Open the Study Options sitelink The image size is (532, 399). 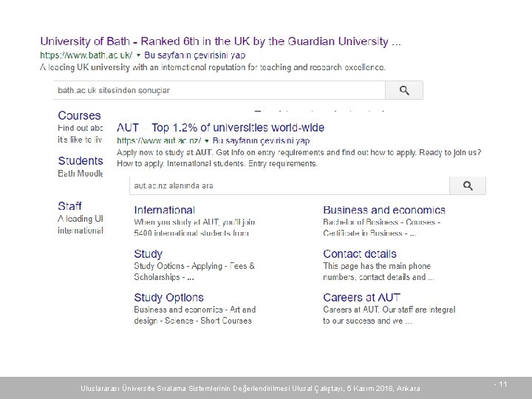click(x=168, y=298)
